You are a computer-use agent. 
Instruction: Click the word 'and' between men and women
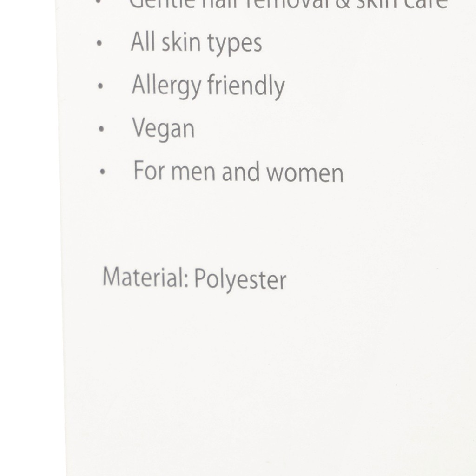click(x=241, y=172)
